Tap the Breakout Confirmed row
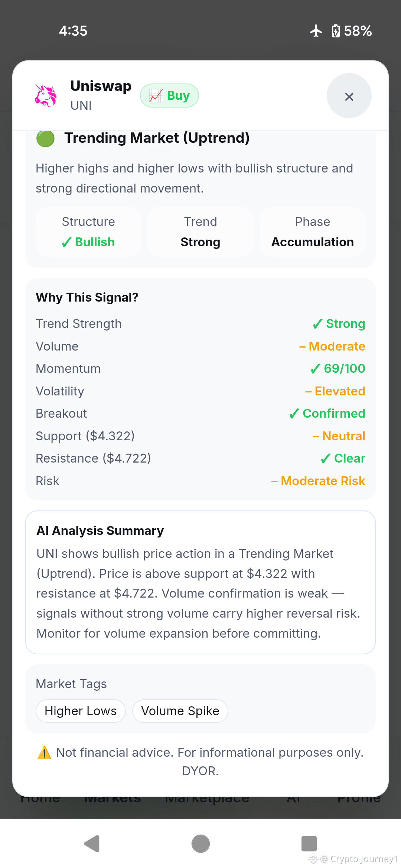The height and width of the screenshot is (868, 401). click(200, 414)
